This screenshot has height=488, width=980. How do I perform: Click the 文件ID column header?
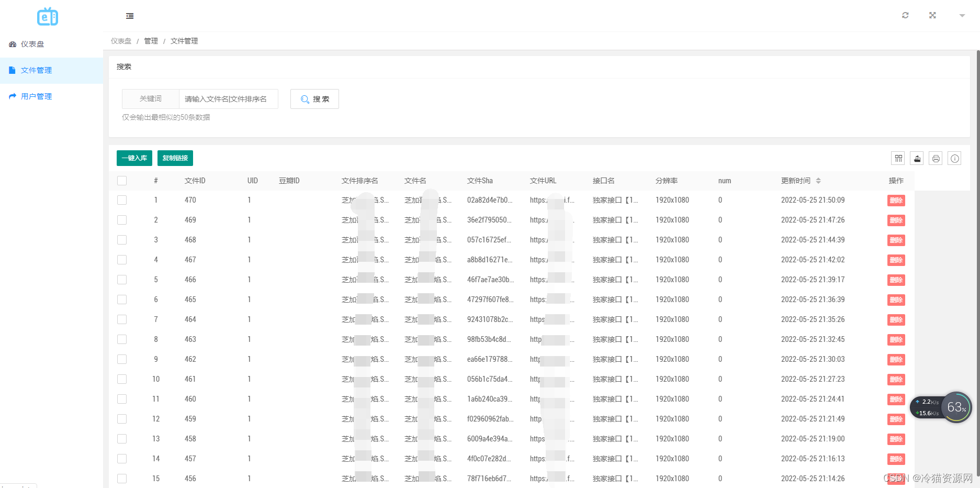point(195,181)
